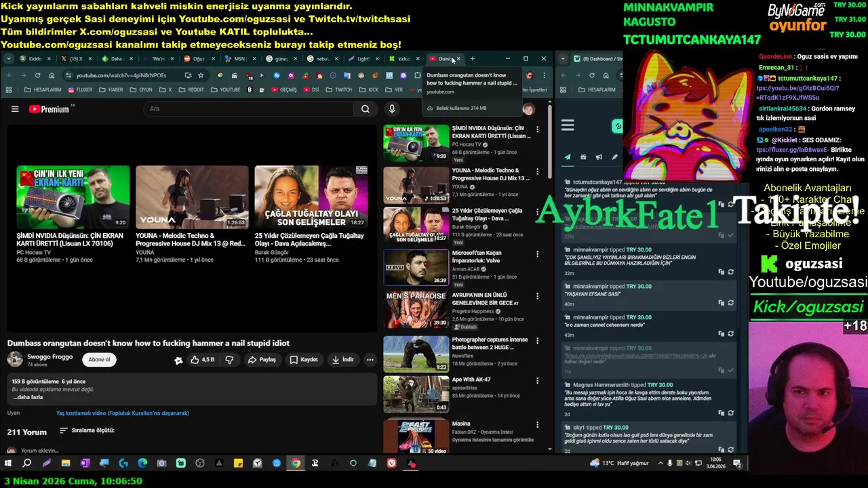This screenshot has width=868, height=488.
Task: Open options for sidebar YOUNA Melodic Techno video
Action: coord(537,171)
